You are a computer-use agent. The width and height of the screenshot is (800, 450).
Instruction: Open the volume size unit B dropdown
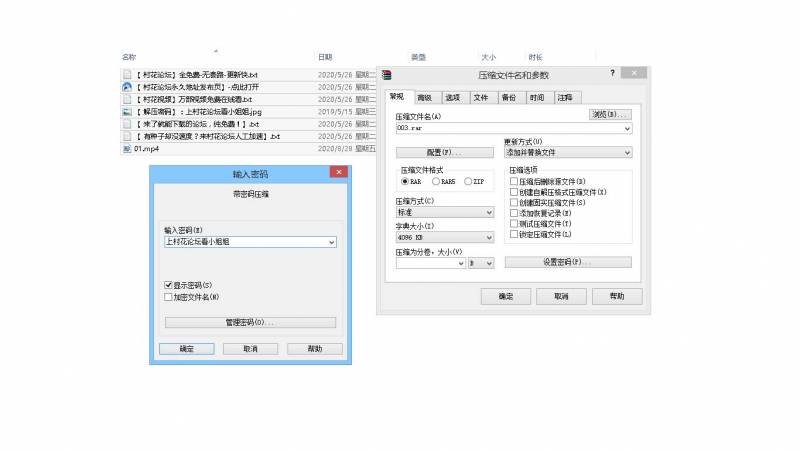click(x=481, y=263)
